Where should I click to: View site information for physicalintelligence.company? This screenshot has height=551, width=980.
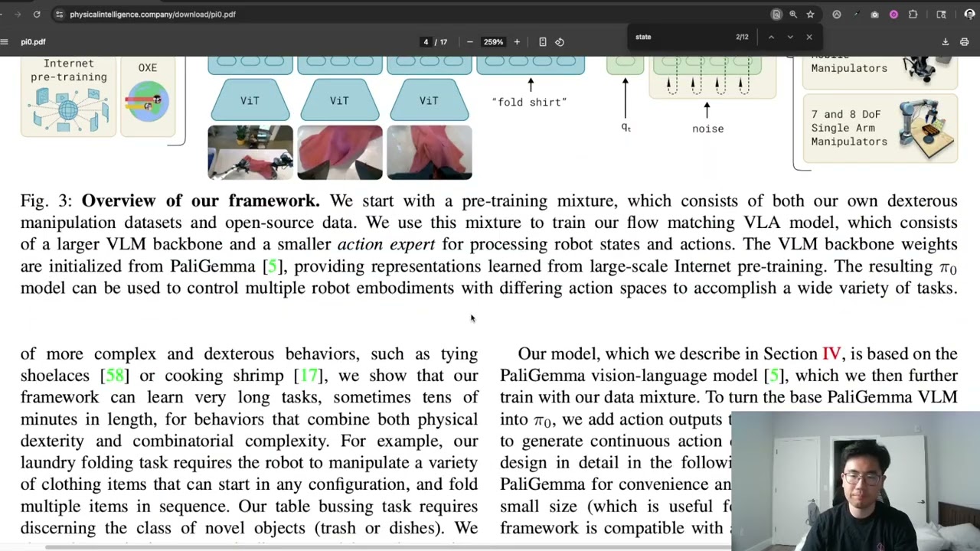click(60, 14)
